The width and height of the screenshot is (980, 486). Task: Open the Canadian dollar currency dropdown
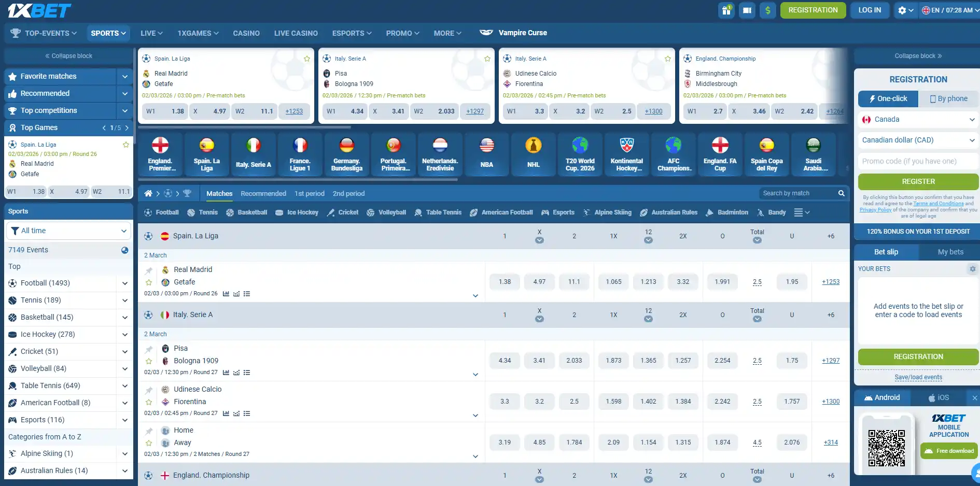coord(918,140)
